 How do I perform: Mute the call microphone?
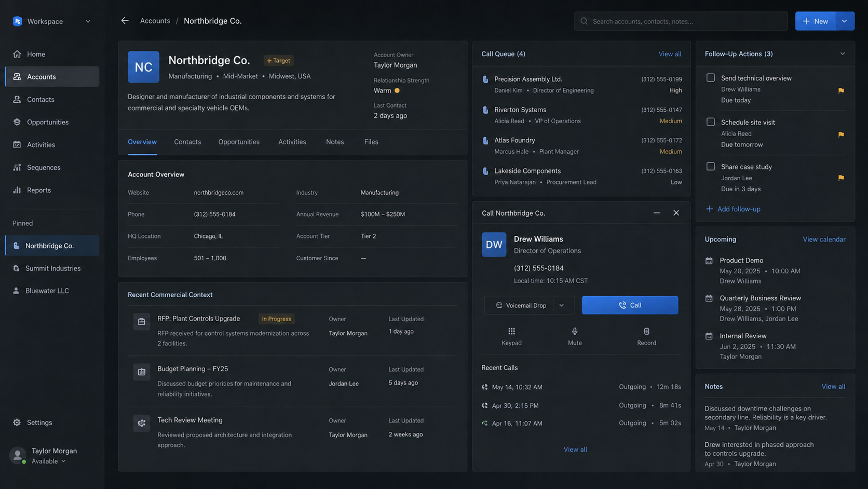coord(575,336)
